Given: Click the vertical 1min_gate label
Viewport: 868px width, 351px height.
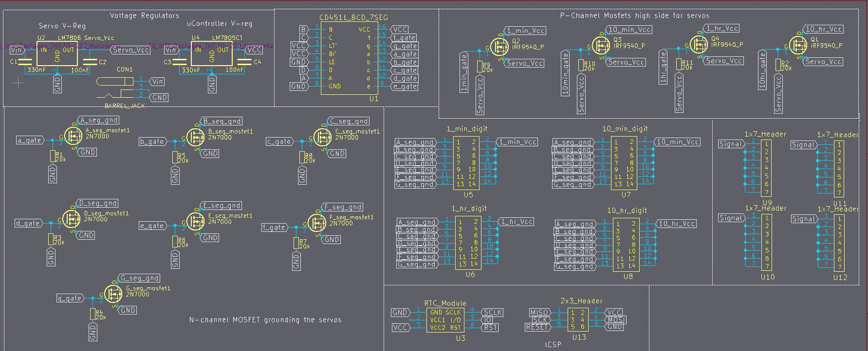Looking at the screenshot, I should click(x=464, y=73).
